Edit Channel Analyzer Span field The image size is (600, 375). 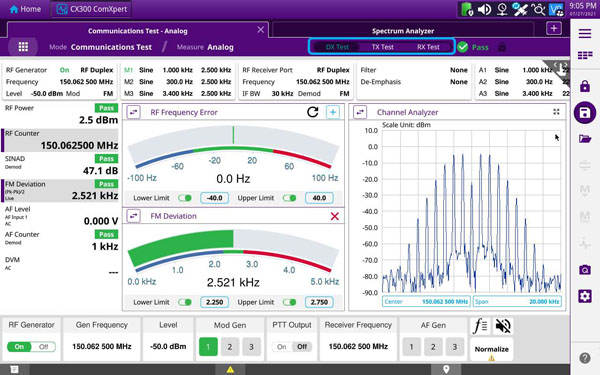click(517, 302)
